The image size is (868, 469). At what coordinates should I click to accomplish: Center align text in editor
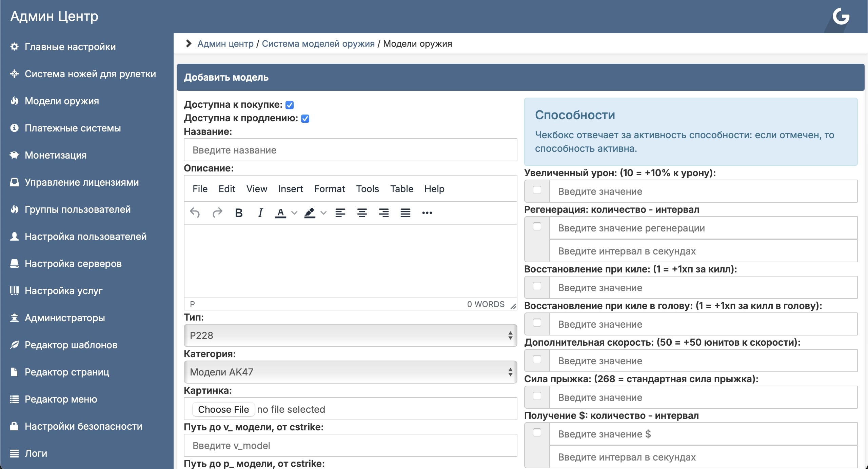pyautogui.click(x=362, y=213)
